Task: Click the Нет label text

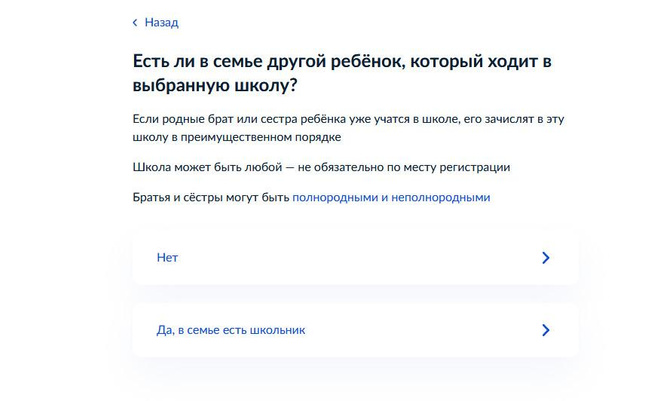Action: point(167,258)
